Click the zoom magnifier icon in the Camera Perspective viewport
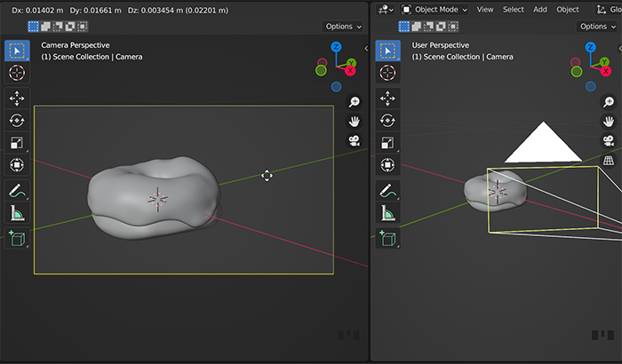The height and width of the screenshot is (364, 622). (x=354, y=102)
